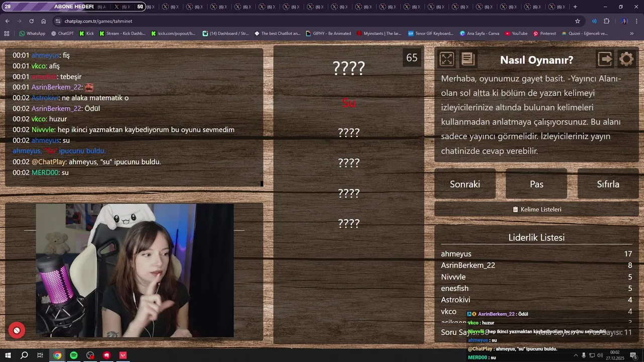Open Spotify from the taskbar
The height and width of the screenshot is (362, 644).
pos(74,355)
